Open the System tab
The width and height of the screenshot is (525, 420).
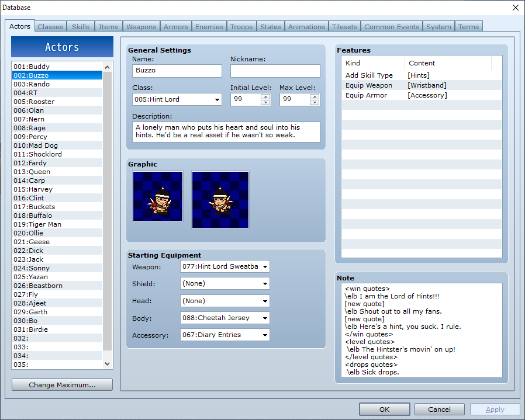tap(438, 27)
